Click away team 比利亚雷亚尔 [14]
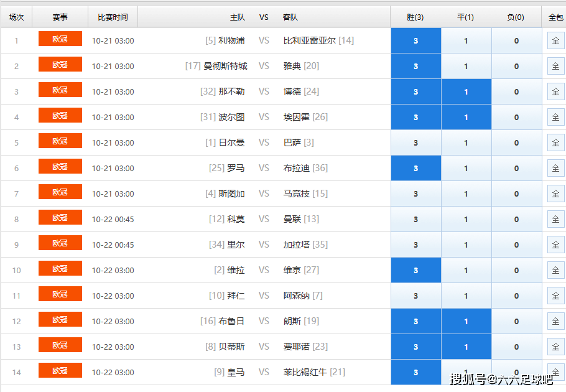This screenshot has width=566, height=392. 318,41
